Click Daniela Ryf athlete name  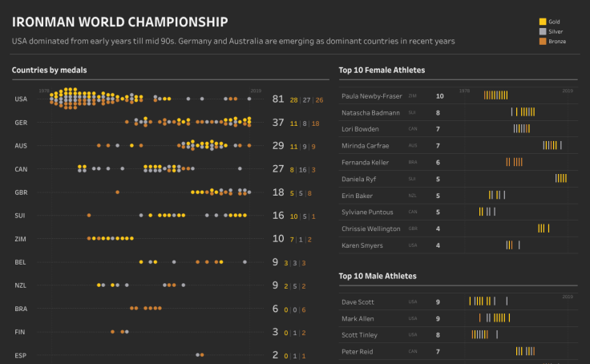358,179
